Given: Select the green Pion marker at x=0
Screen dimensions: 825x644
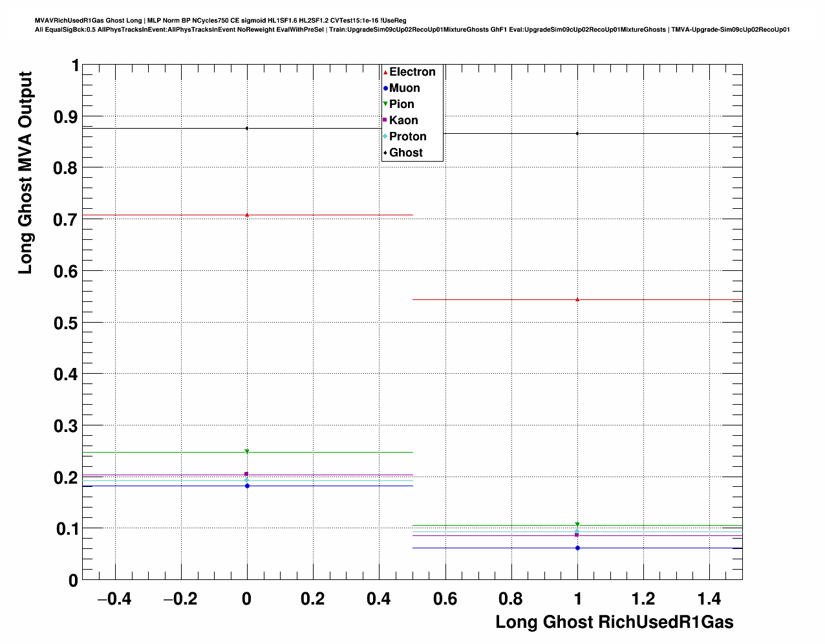Looking at the screenshot, I should pyautogui.click(x=247, y=451).
